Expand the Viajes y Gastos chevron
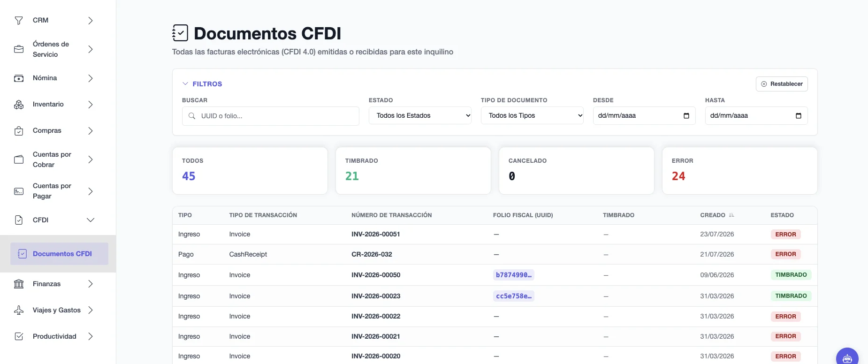Image resolution: width=868 pixels, height=364 pixels. 91,310
